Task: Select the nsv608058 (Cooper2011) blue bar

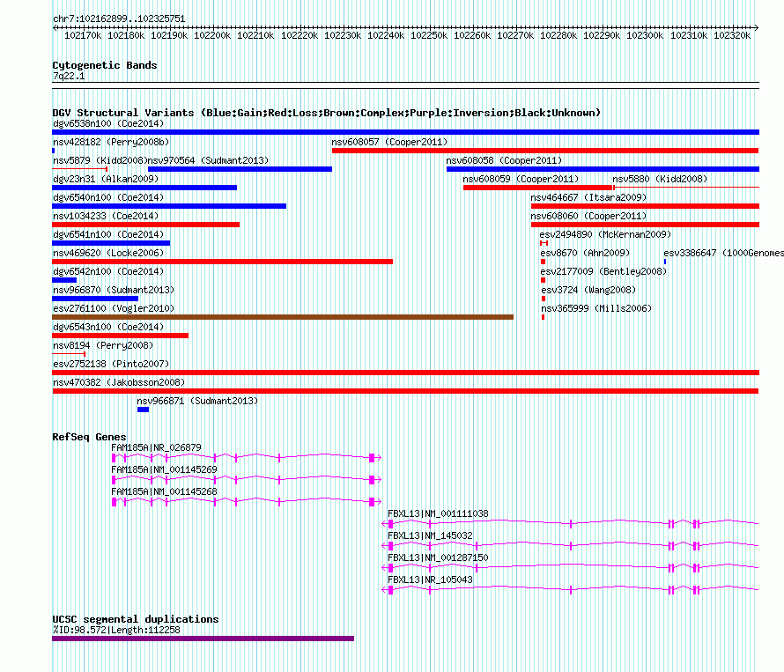Action: (x=603, y=169)
